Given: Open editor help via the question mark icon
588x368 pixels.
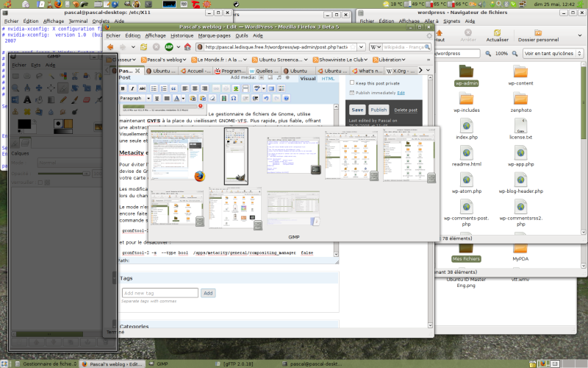Looking at the screenshot, I should 286,99.
